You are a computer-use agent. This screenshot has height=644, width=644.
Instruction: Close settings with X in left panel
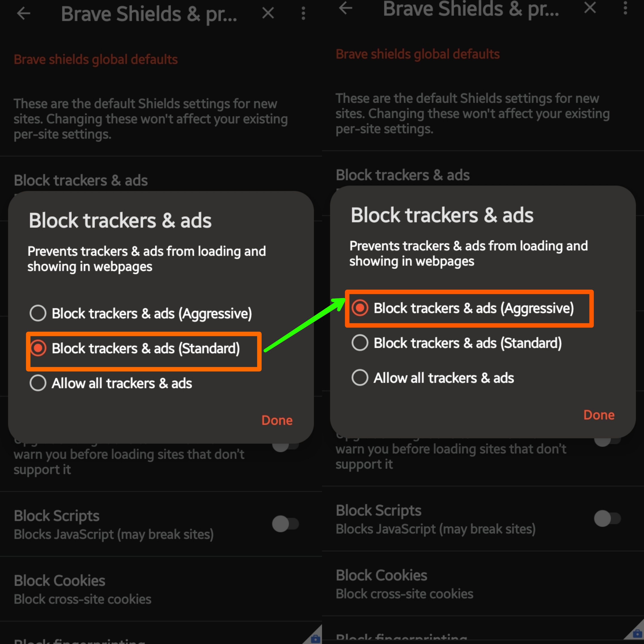[268, 13]
